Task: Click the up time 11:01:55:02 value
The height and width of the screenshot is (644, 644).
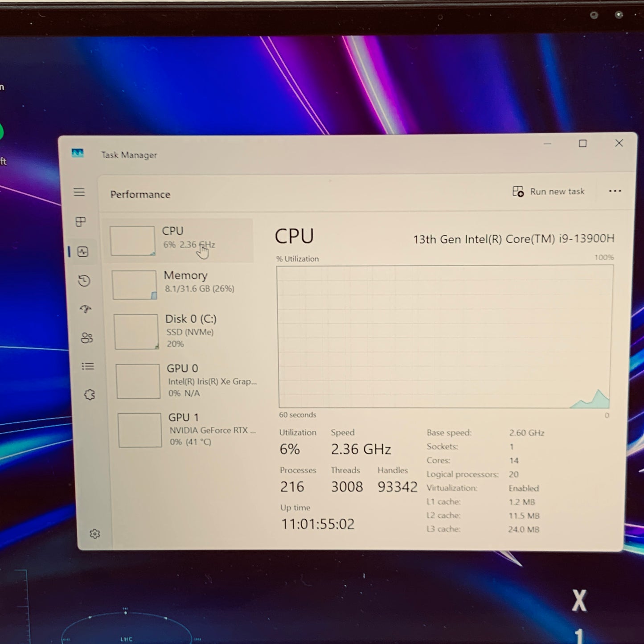Action: 318,524
